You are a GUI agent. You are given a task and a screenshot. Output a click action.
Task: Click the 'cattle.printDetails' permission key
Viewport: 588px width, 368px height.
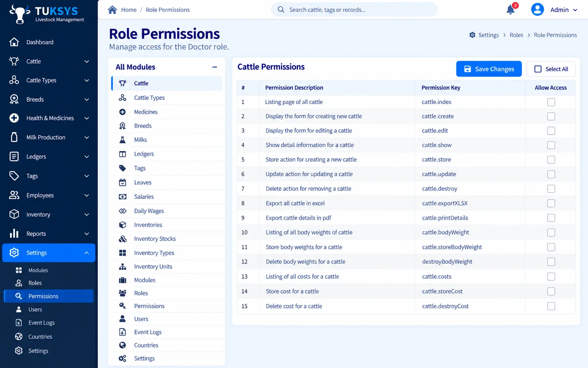[445, 218]
